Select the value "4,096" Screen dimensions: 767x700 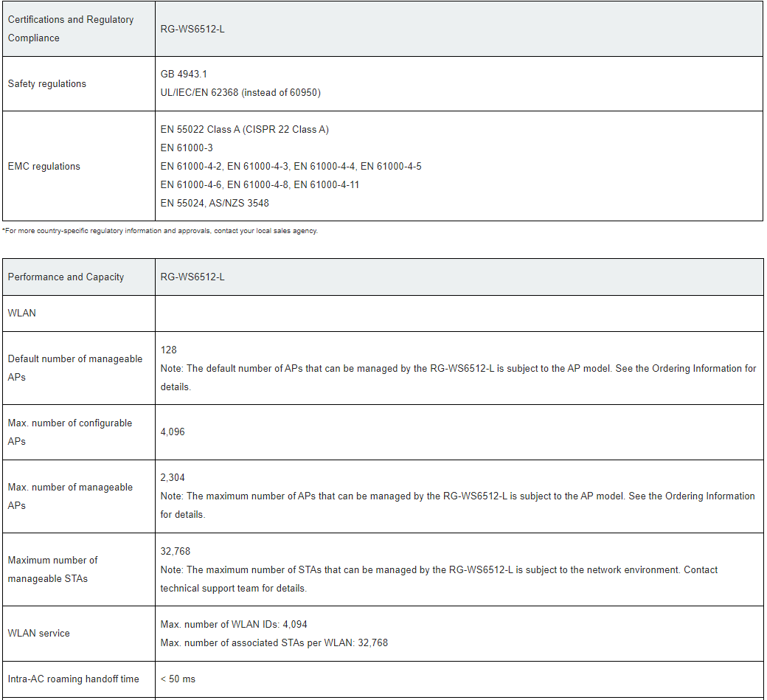coord(173,432)
